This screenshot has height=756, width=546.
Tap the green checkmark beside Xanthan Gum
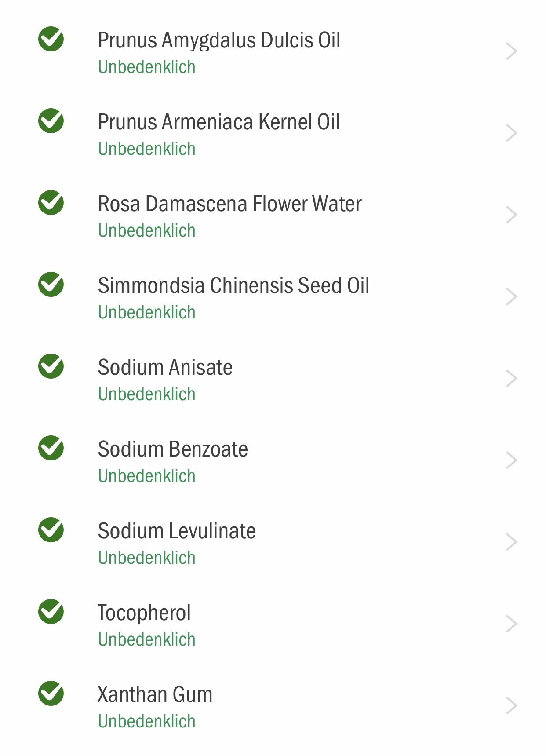tap(51, 694)
